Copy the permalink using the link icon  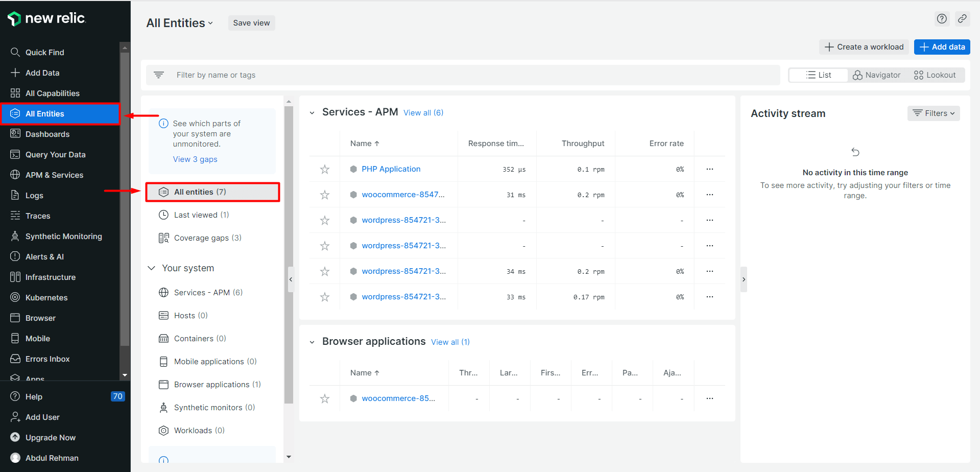[x=962, y=19]
